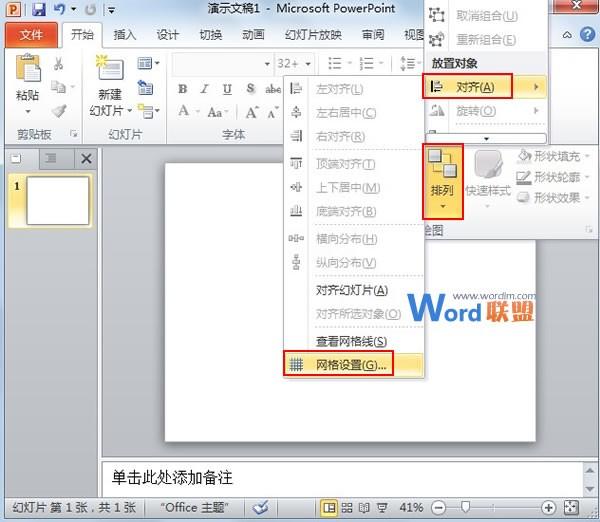Viewport: 600px width, 522px height.
Task: Toggle Italic formatting
Action: (204, 89)
